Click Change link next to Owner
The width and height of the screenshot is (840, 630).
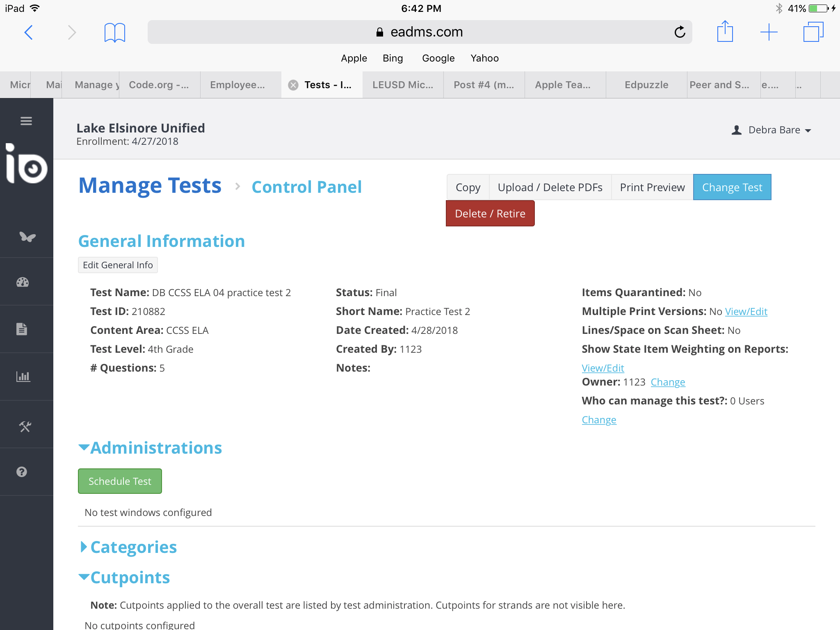tap(668, 382)
